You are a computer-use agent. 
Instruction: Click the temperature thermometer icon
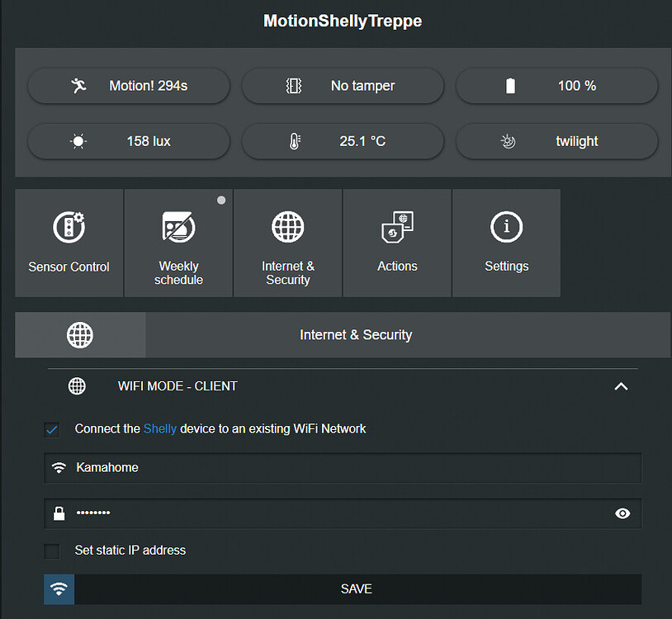[295, 141]
